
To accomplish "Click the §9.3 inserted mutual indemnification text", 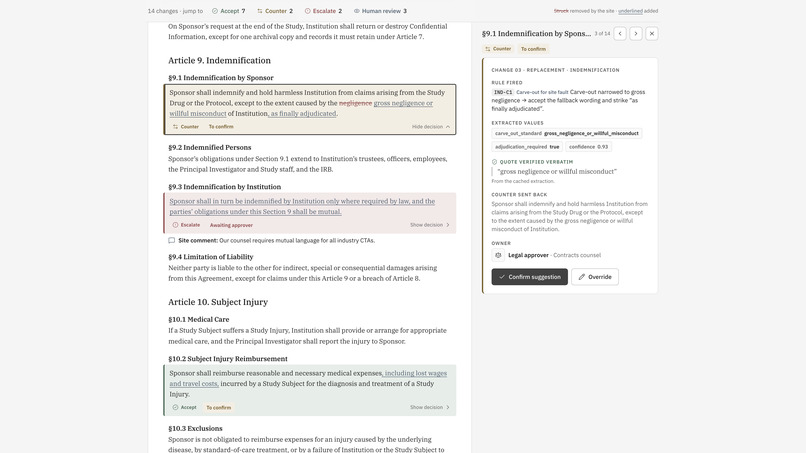I will coord(302,206).
